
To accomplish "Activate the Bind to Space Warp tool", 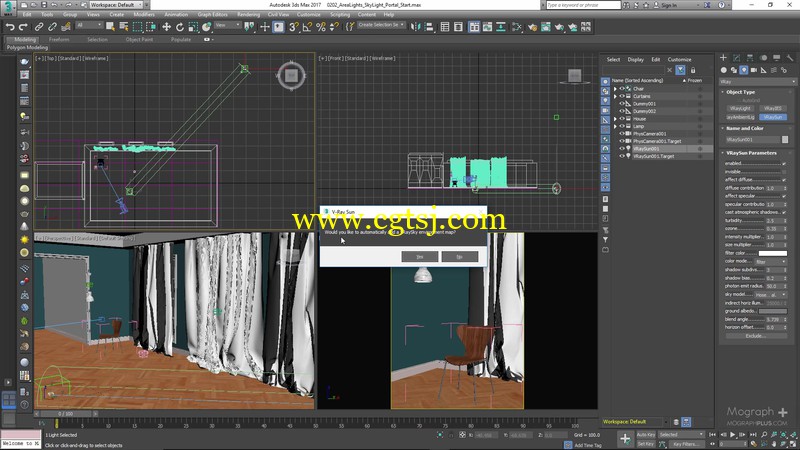I will (x=65, y=27).
